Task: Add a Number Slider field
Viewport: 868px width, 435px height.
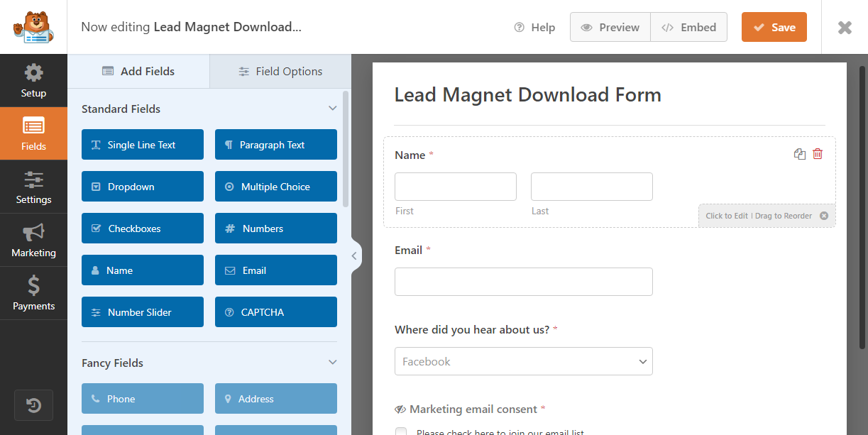Action: tap(143, 312)
